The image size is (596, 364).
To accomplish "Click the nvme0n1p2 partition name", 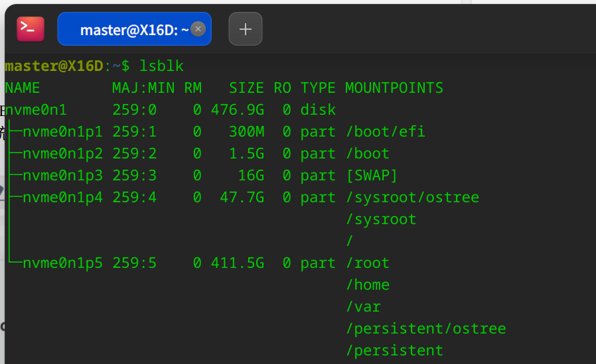I will pyautogui.click(x=62, y=154).
